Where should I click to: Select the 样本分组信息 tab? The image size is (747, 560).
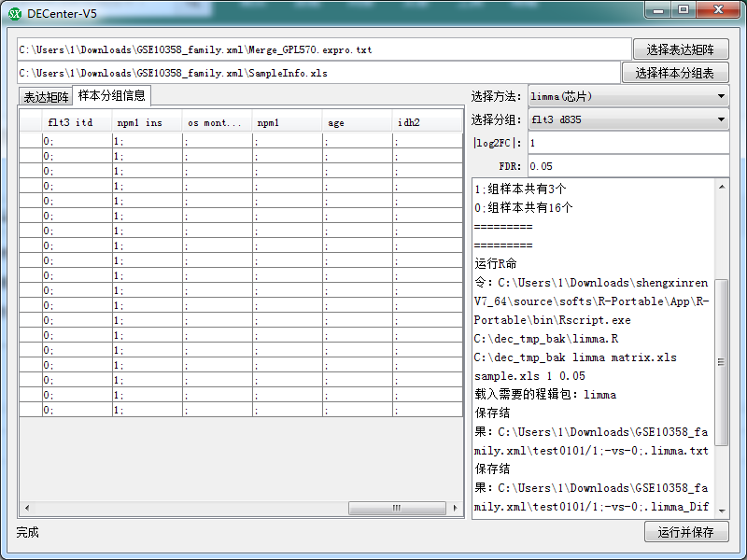point(111,95)
